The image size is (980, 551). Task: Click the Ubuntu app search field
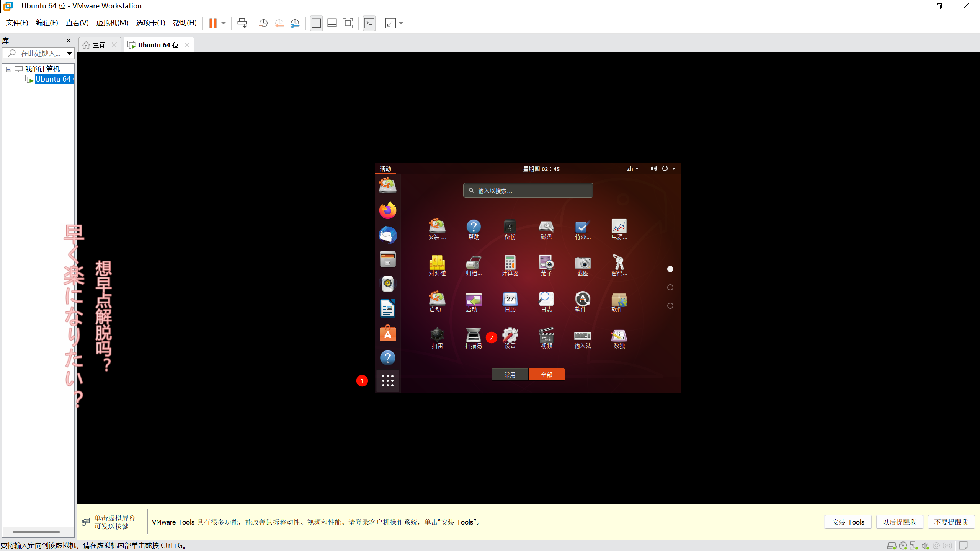point(528,191)
